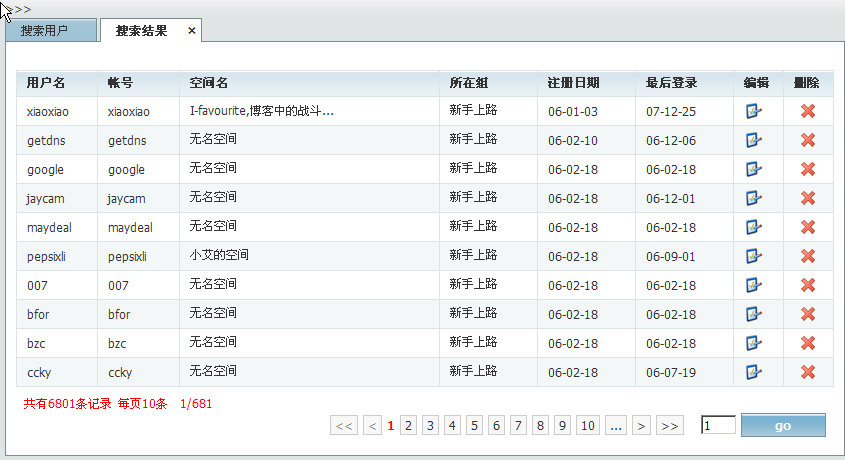This screenshot has width=845, height=460.
Task: Edit the google user row
Action: [x=753, y=169]
